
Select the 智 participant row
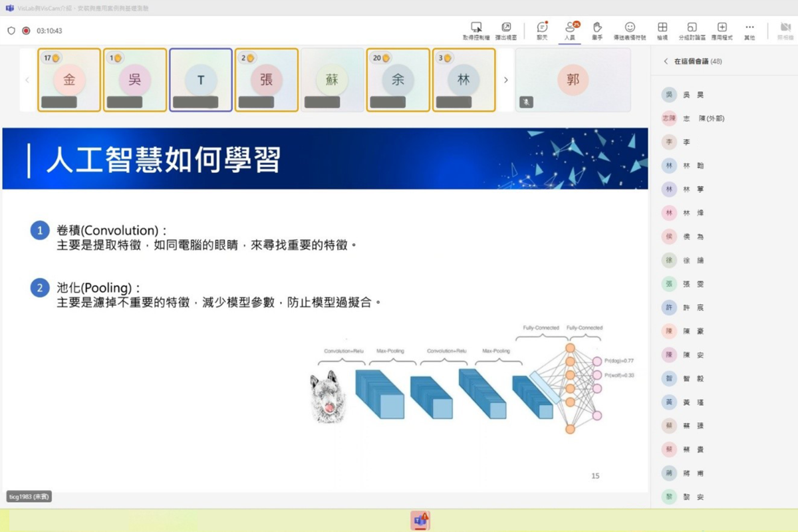(x=724, y=378)
